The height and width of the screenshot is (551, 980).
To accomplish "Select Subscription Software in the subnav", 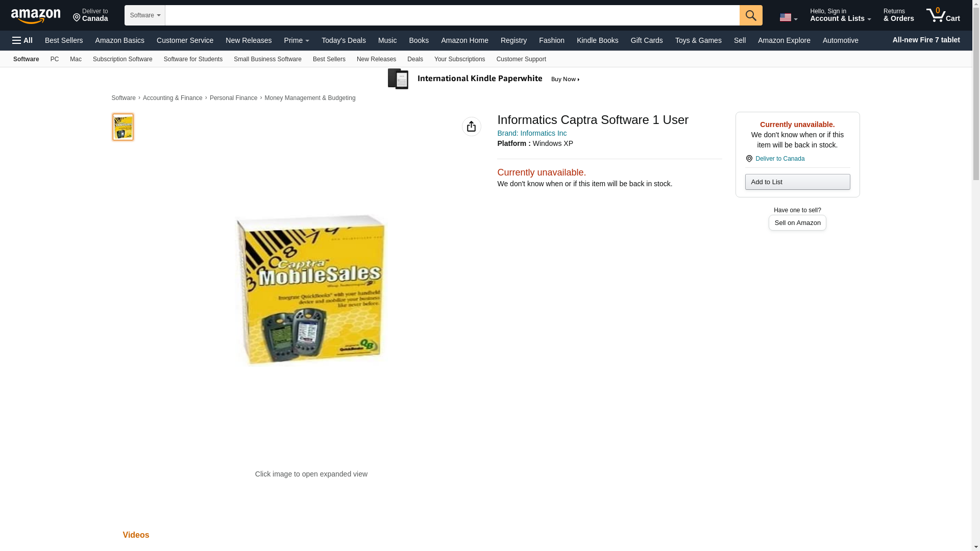I will tap(122, 59).
